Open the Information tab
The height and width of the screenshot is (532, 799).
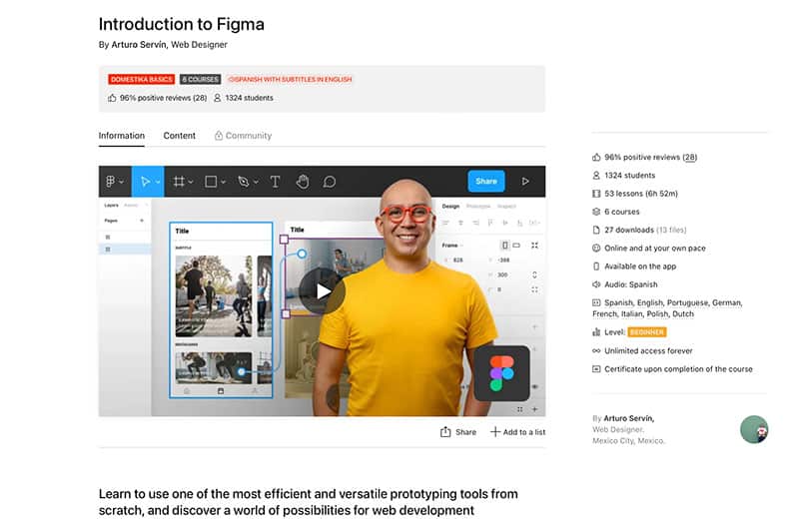coord(121,136)
